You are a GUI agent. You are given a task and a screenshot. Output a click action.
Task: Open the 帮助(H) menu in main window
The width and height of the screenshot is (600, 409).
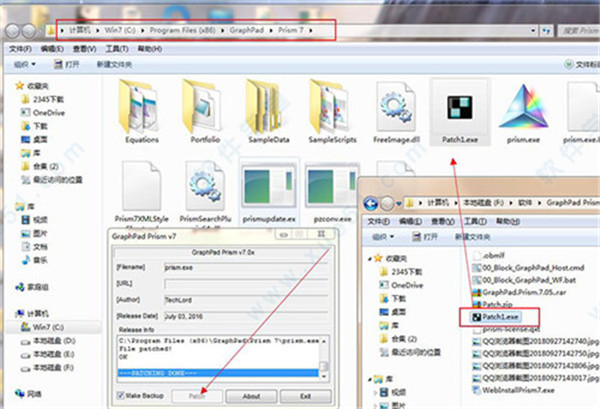[x=150, y=49]
